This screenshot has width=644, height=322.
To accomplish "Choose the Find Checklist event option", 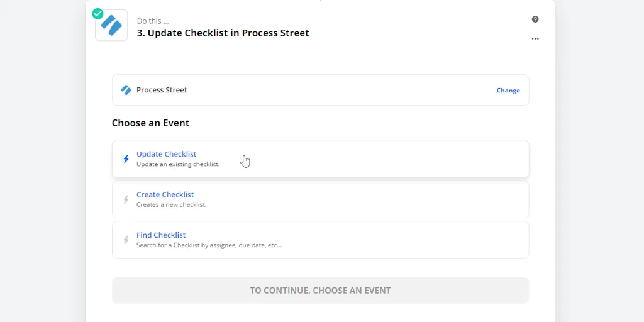I will click(320, 240).
